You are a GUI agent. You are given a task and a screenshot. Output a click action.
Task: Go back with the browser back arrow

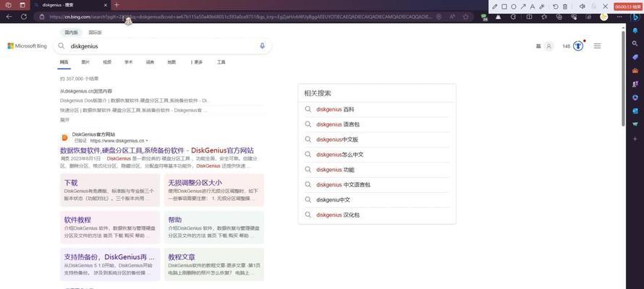(9, 17)
